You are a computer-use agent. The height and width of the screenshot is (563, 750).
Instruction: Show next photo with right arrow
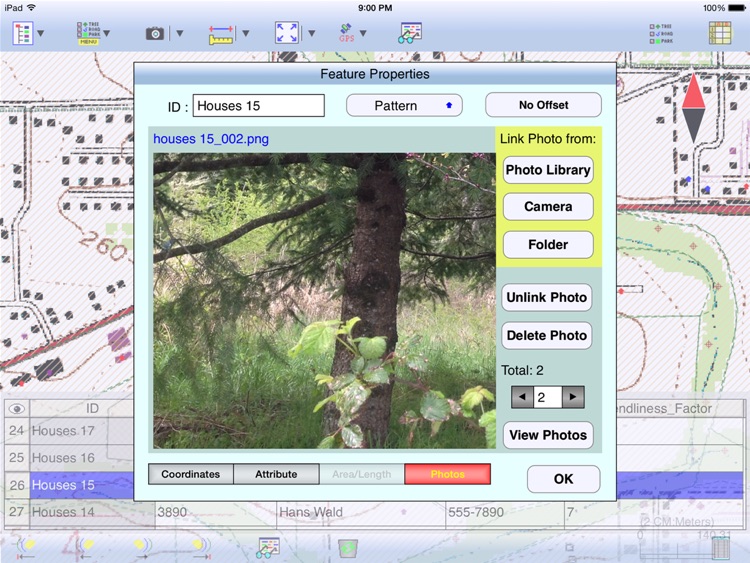(573, 397)
